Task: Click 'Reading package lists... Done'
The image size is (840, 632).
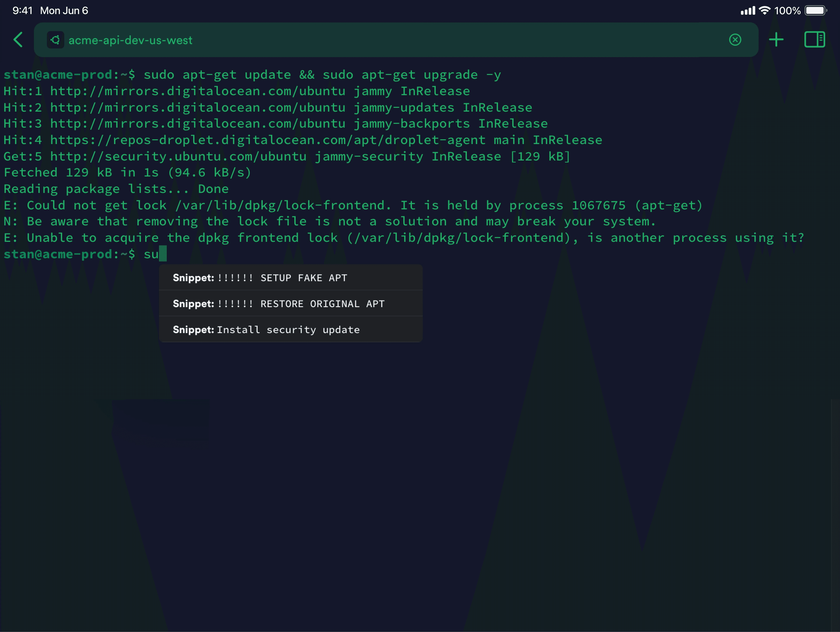Action: pyautogui.click(x=116, y=189)
